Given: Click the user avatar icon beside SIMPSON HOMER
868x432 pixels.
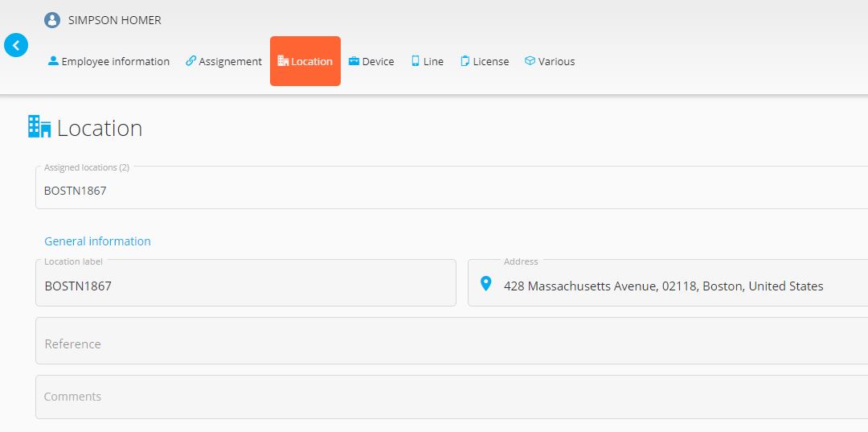Looking at the screenshot, I should pyautogui.click(x=52, y=20).
